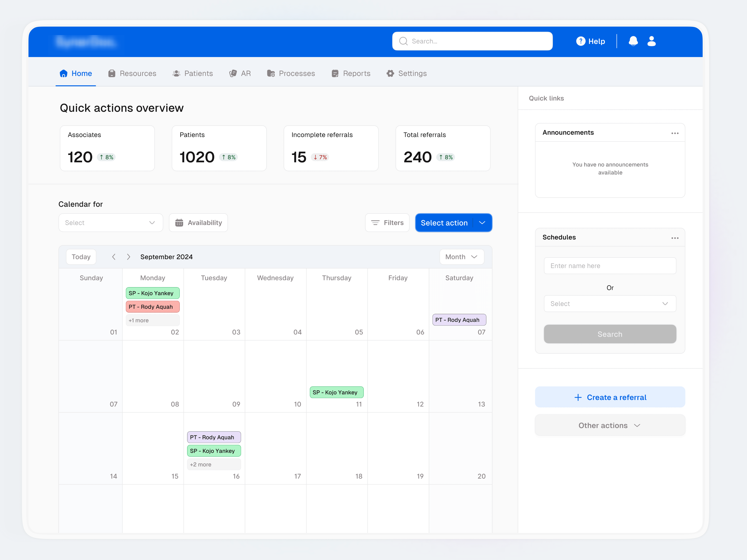Open the user profile icon
The image size is (747, 560).
pos(651,41)
